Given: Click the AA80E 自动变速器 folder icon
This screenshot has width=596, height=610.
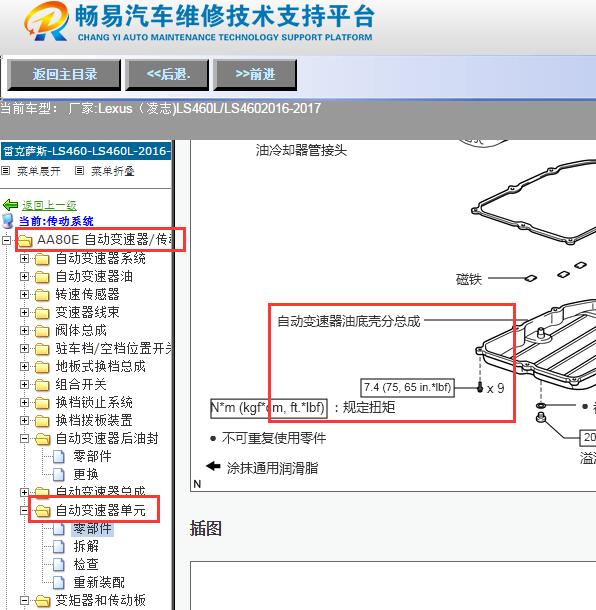Looking at the screenshot, I should [x=25, y=240].
